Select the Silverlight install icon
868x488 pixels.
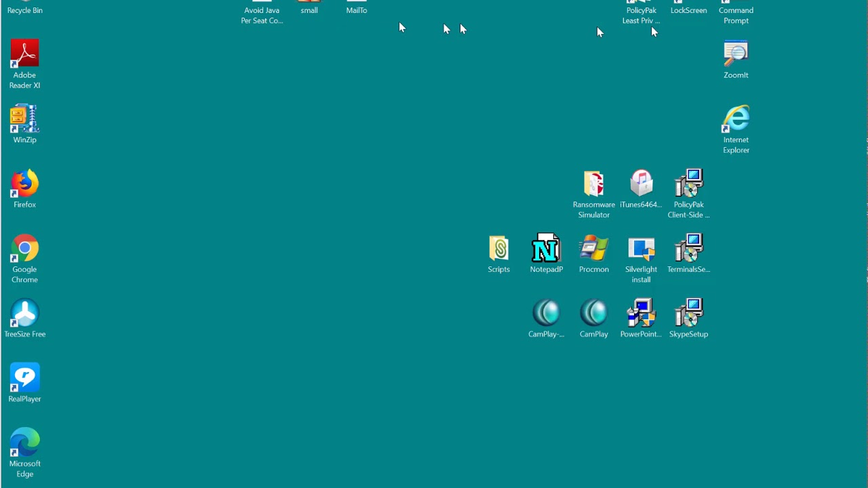pos(641,249)
